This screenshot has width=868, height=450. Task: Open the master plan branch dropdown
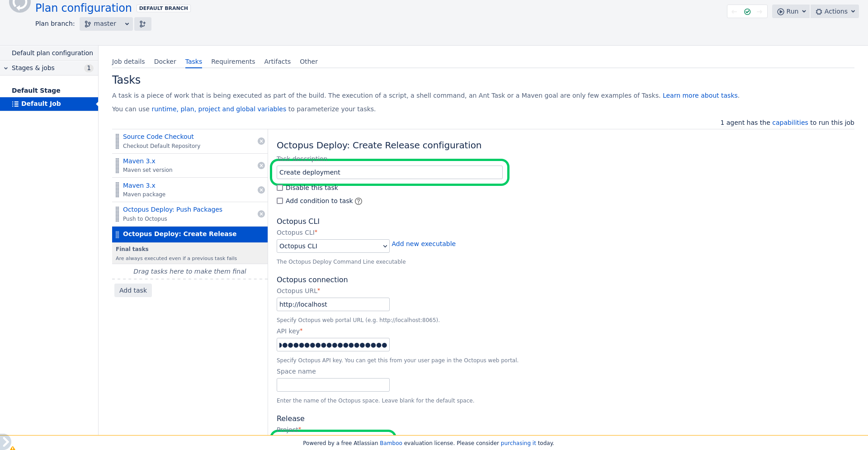click(x=106, y=24)
